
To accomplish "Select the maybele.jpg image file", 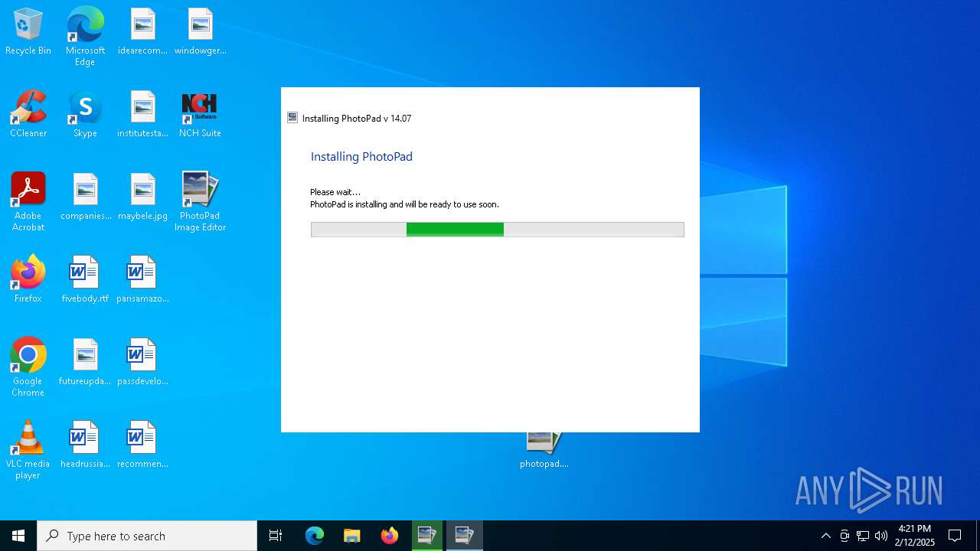I will pos(142,197).
